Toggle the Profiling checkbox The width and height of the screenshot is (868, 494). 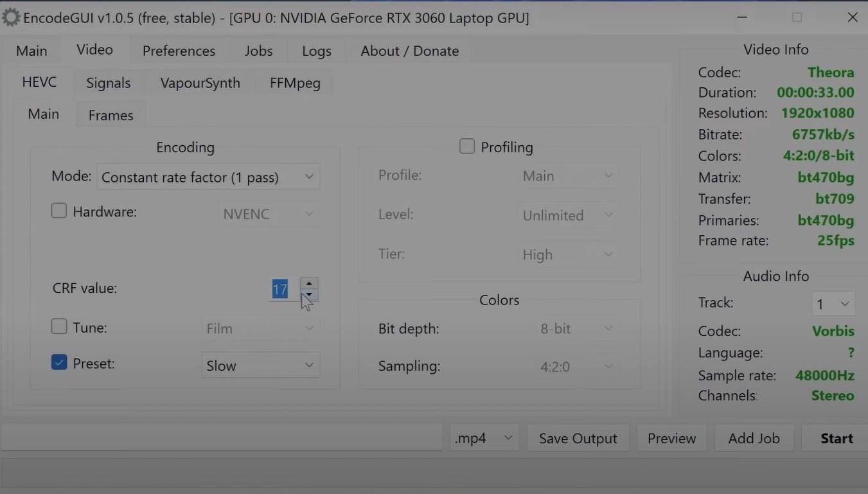467,146
